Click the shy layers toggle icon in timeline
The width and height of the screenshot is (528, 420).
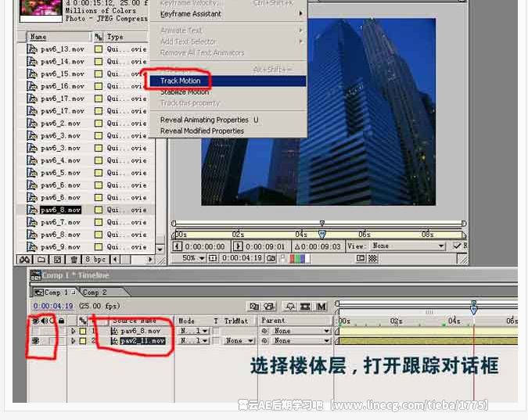coord(290,307)
